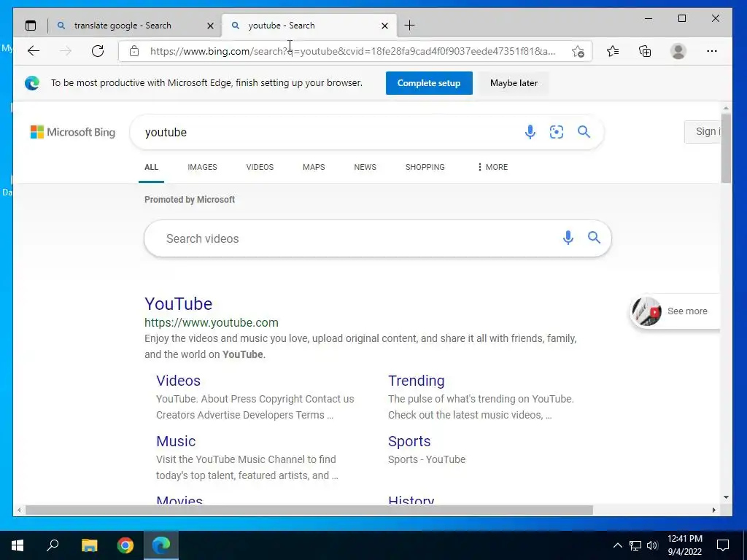Click the Microsoft Bing logo
This screenshot has height=560, width=747.
click(73, 132)
